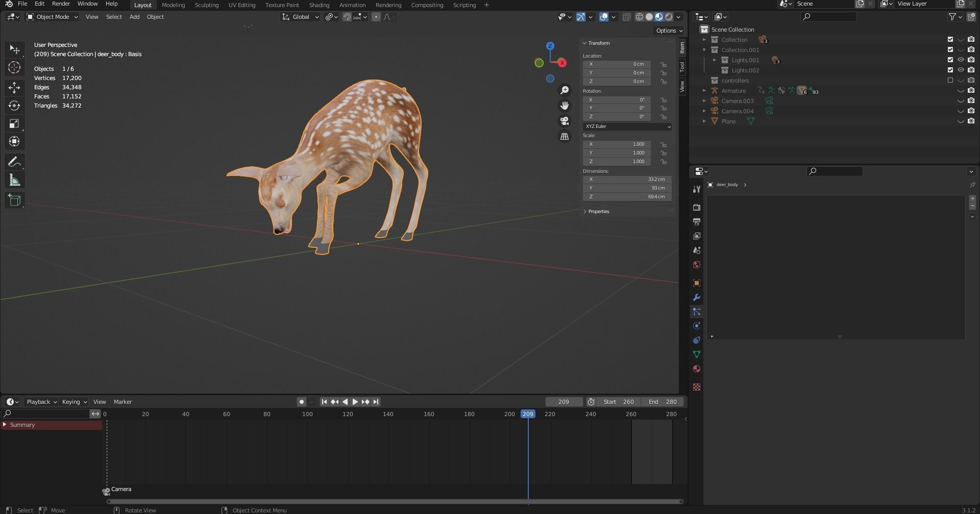Toggle Lights.002 eye visibility

click(961, 70)
